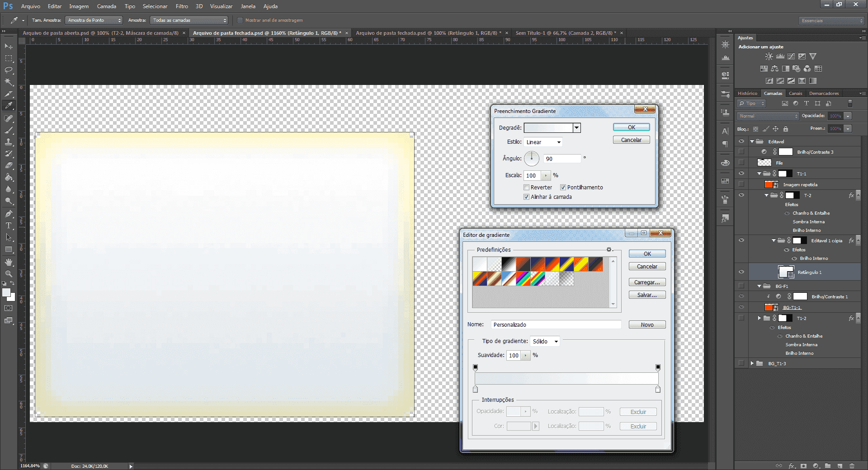Hide the Retângulo 1 layer
Image resolution: width=868 pixels, height=470 pixels.
741,272
